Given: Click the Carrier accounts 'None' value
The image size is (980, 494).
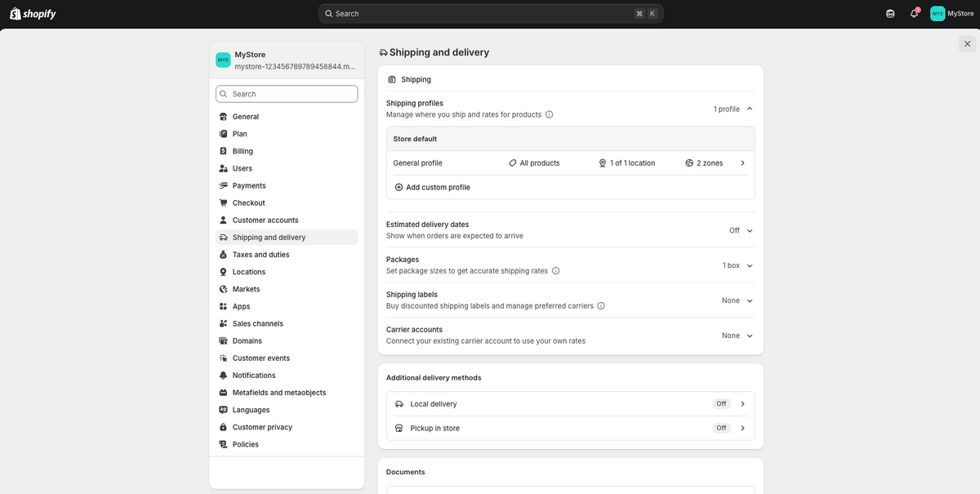Looking at the screenshot, I should (731, 336).
